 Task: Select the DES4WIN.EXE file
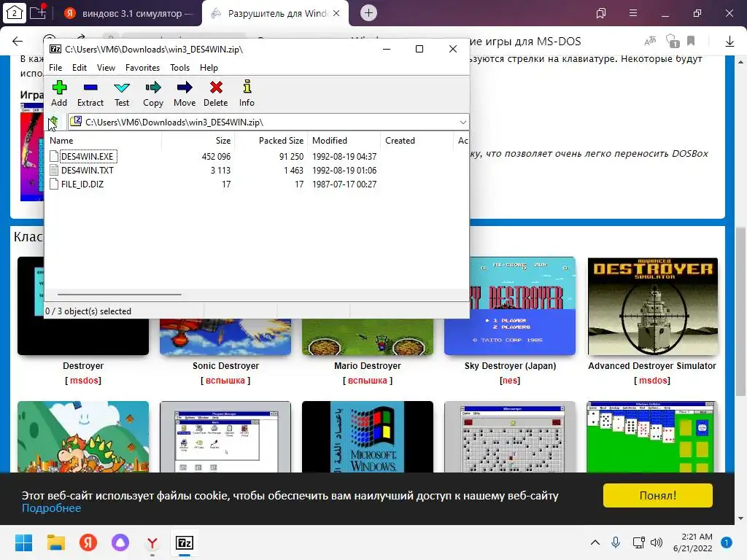87,156
